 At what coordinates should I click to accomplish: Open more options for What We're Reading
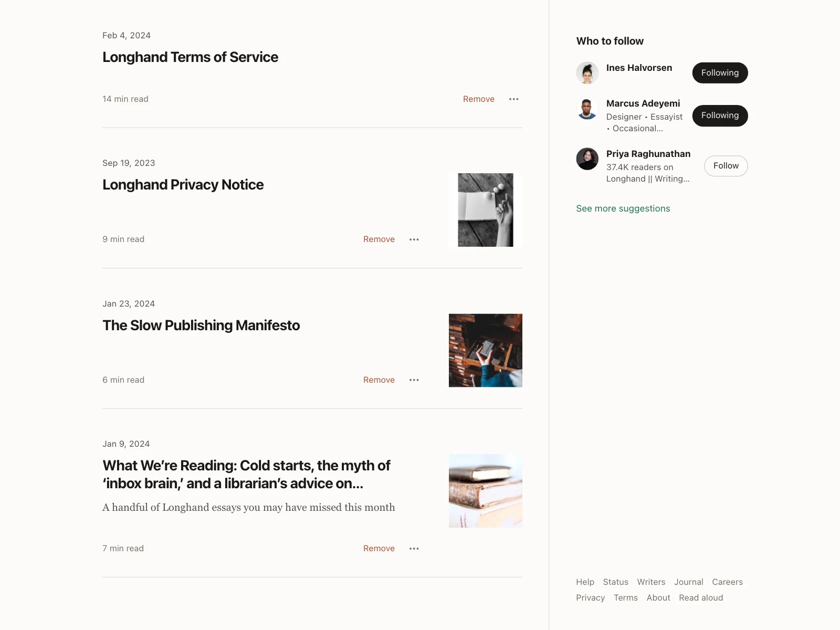(x=414, y=549)
